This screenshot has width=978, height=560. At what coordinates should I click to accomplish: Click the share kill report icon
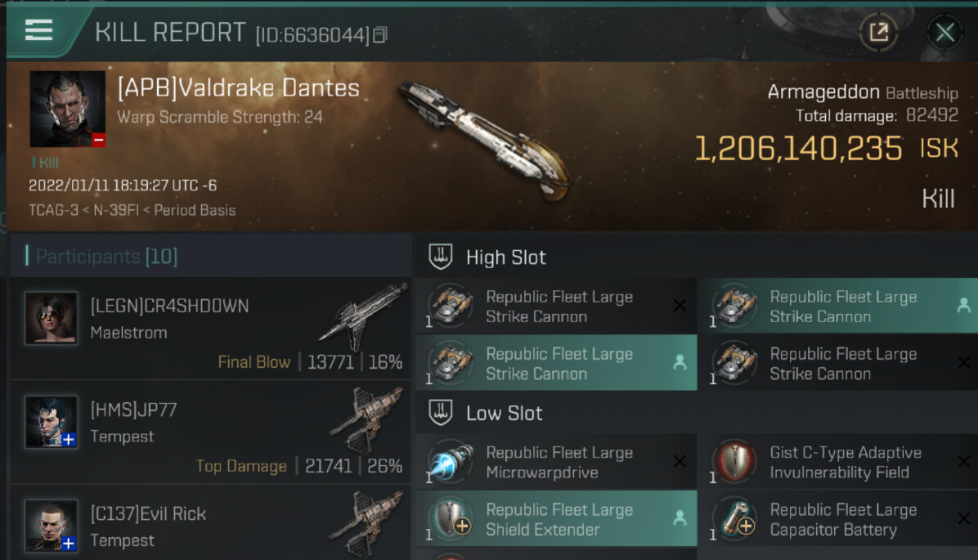879,33
